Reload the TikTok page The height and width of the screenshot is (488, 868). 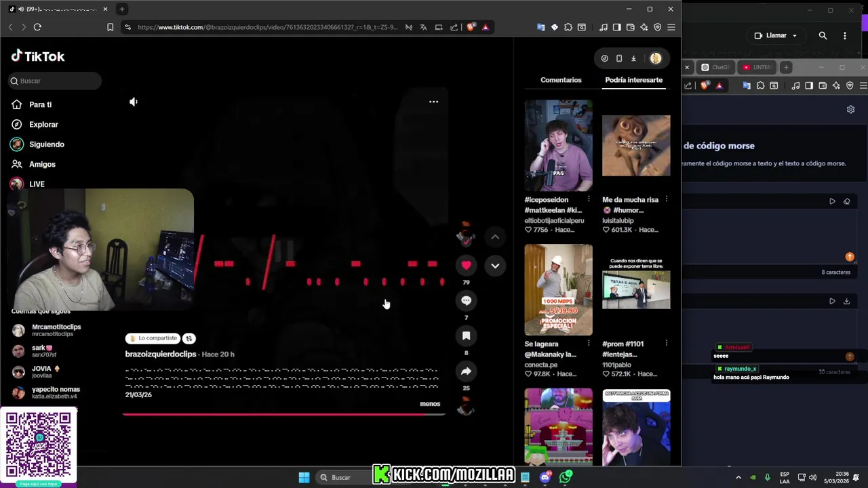[x=37, y=27]
